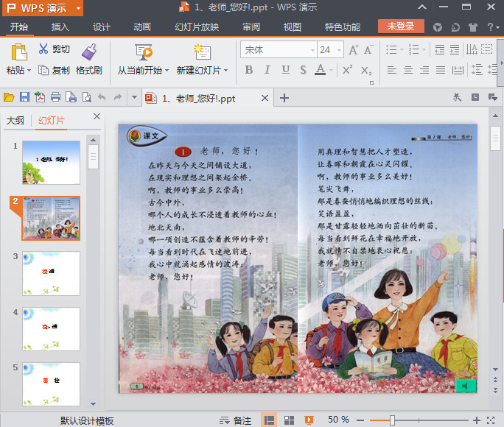Start slideshow from status bar play icon
Screen dimensions: 504x427
tap(309, 420)
